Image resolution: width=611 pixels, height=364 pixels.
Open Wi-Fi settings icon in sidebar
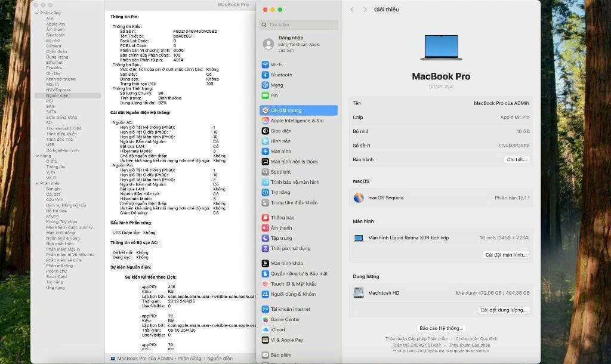(265, 64)
